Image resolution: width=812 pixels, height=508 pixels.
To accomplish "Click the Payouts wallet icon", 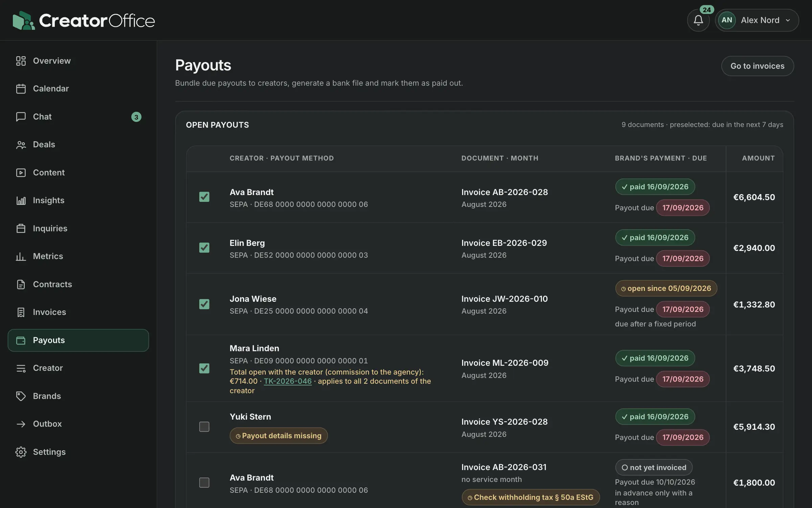I will [21, 340].
